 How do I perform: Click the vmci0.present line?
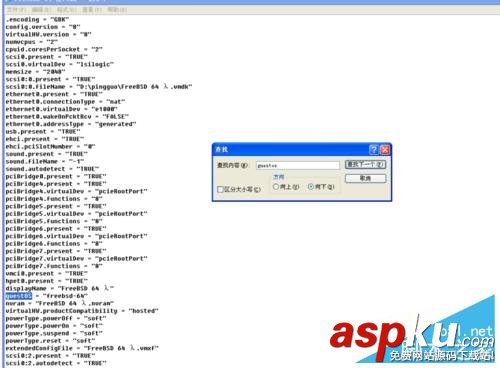click(x=47, y=273)
